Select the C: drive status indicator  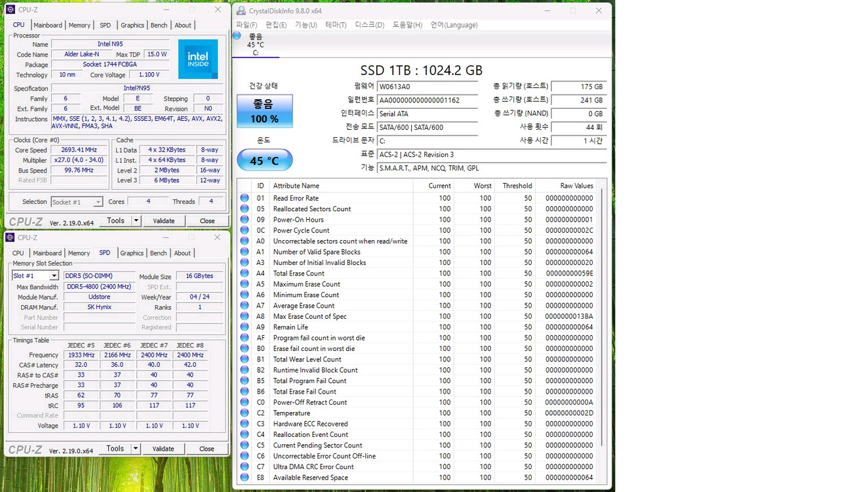coord(255,44)
